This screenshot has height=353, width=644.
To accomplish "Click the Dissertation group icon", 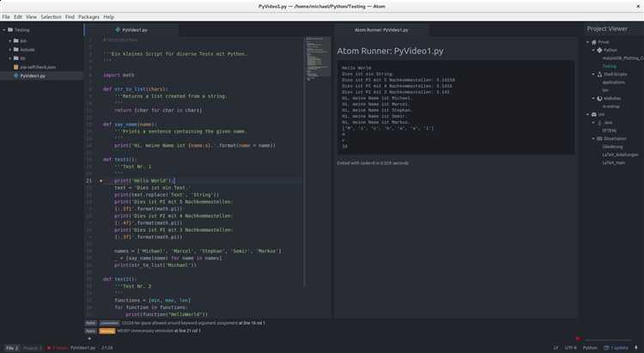I will pyautogui.click(x=599, y=139).
